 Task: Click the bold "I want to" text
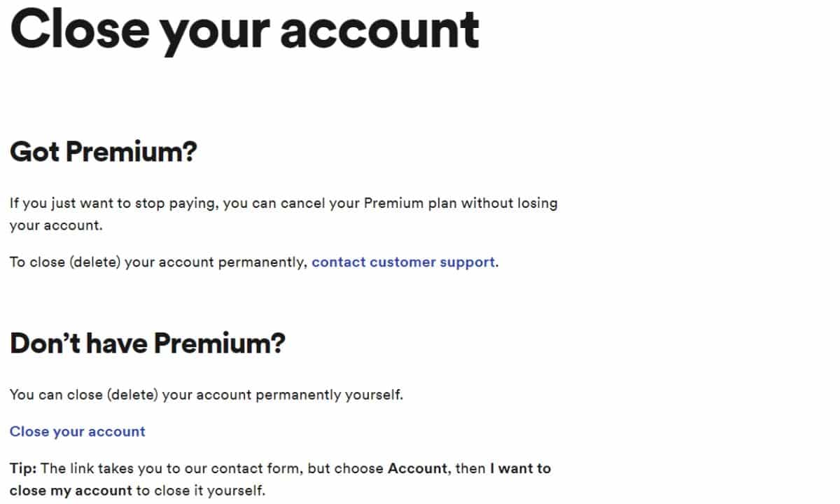(x=520, y=468)
